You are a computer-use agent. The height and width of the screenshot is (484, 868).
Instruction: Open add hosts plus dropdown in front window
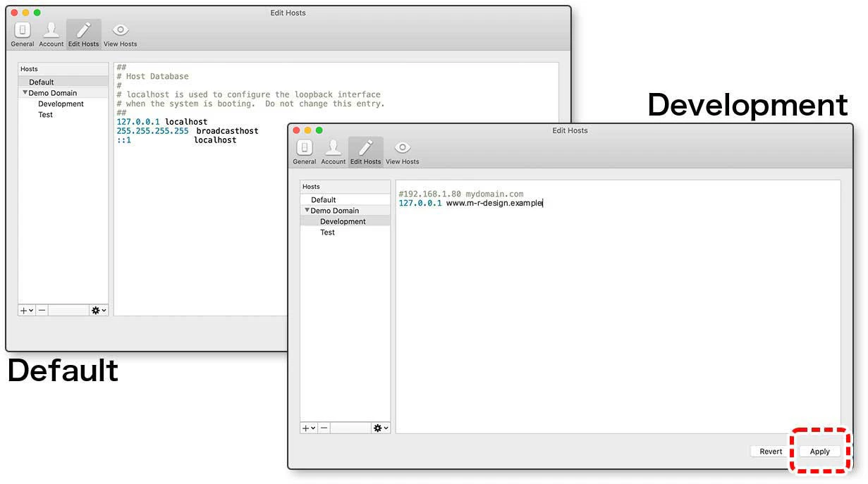click(x=309, y=428)
